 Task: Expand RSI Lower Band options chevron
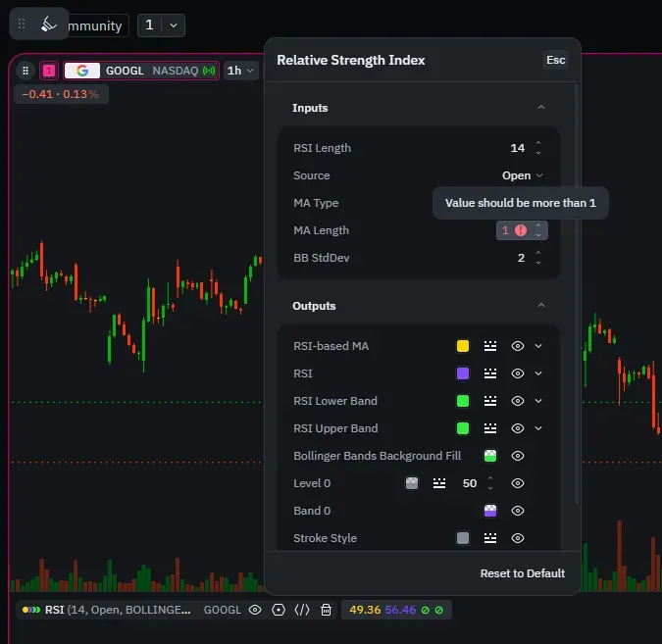538,401
